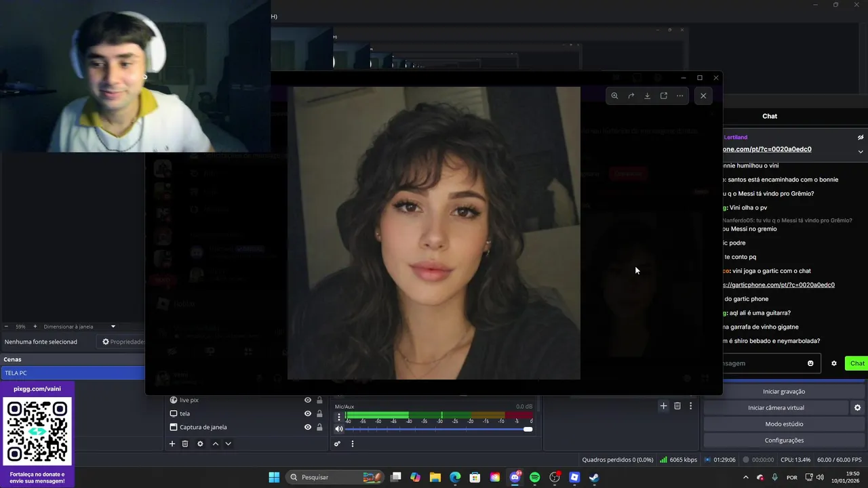Open the garticphone link in chat message
Viewport: 868px width, 488px height.
tap(778, 285)
